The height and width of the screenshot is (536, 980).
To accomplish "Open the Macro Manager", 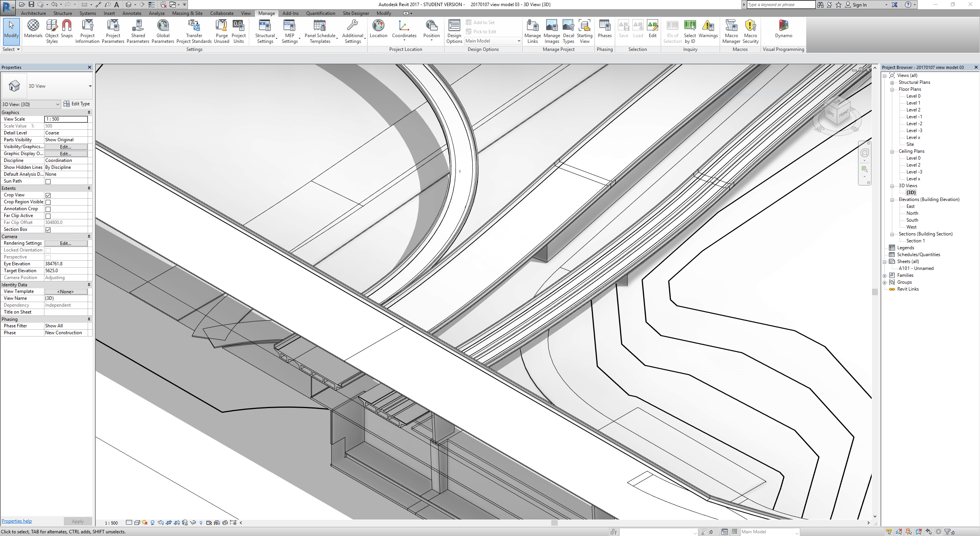I will coord(731,31).
